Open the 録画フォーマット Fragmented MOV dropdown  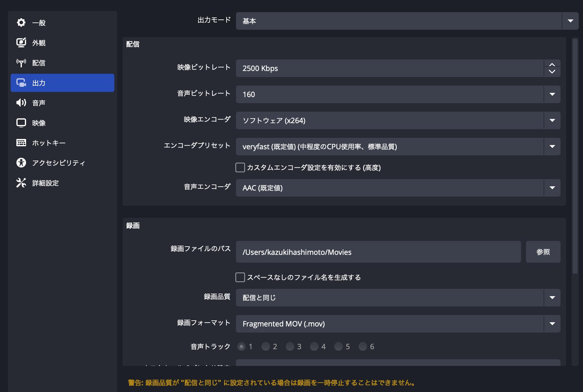tap(398, 324)
